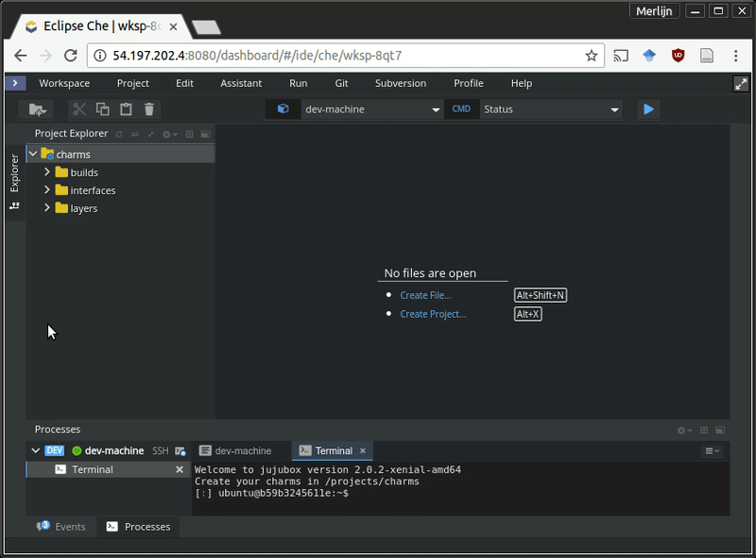Click the Create Project... link
This screenshot has height=558, width=756.
(x=433, y=314)
